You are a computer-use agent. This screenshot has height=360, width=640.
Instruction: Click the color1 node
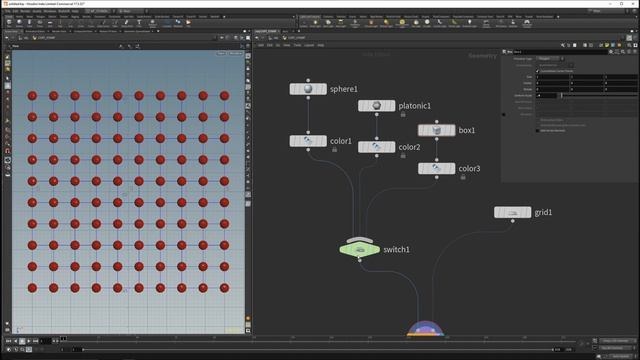tap(308, 141)
